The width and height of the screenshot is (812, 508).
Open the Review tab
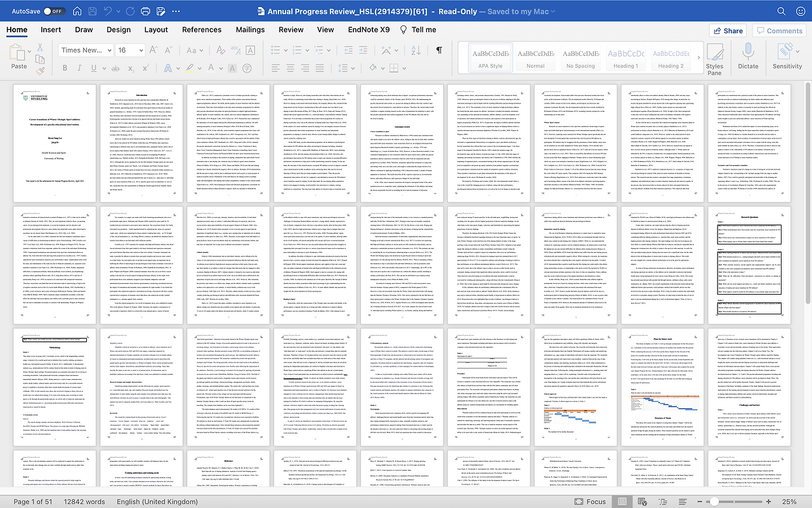pyautogui.click(x=291, y=29)
